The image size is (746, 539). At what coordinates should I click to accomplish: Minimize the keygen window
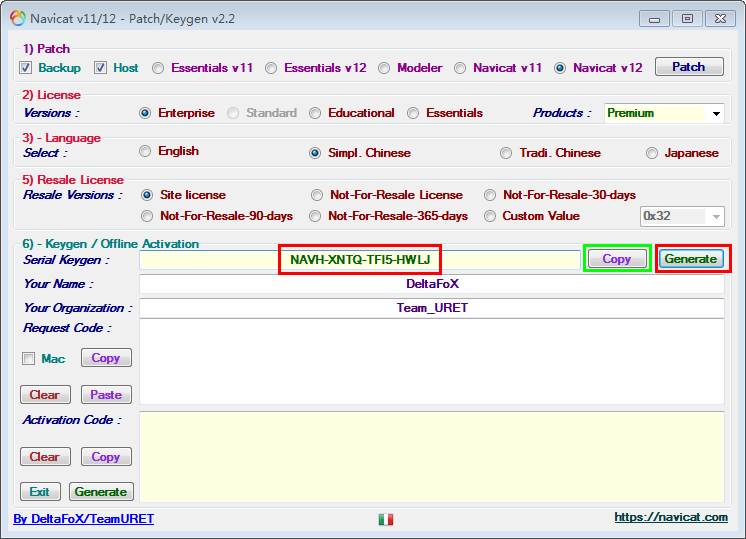coord(655,19)
